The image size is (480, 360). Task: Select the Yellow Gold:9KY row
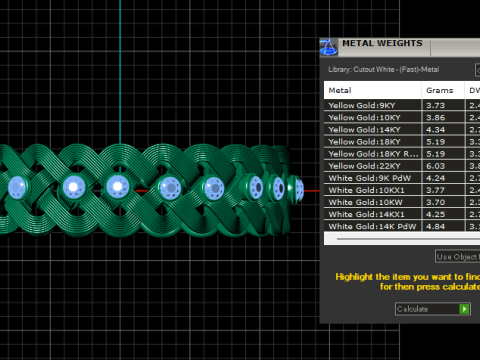pos(402,105)
